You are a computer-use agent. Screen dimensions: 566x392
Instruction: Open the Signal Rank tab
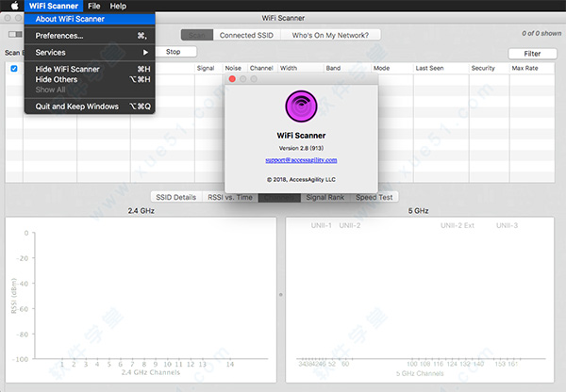[x=325, y=197]
